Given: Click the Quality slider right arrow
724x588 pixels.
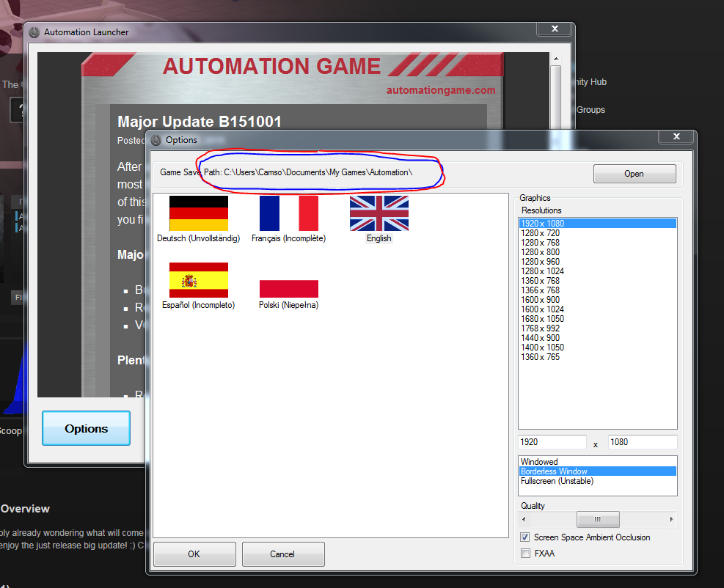Looking at the screenshot, I should [671, 520].
